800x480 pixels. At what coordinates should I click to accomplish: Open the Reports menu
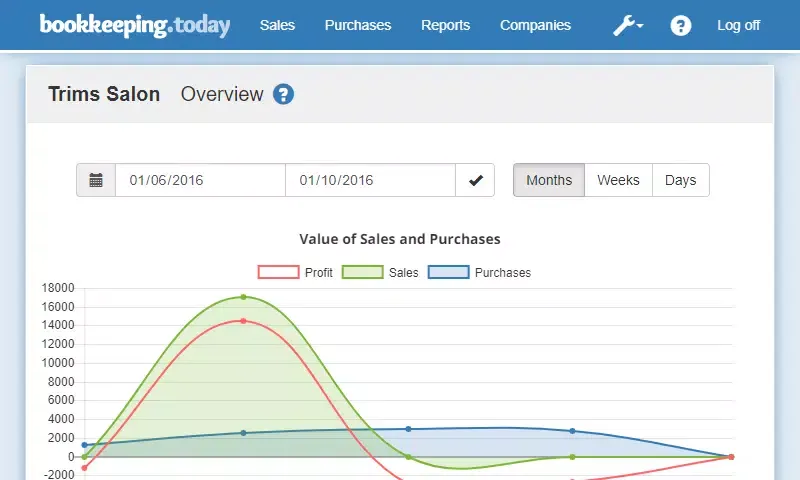(445, 26)
